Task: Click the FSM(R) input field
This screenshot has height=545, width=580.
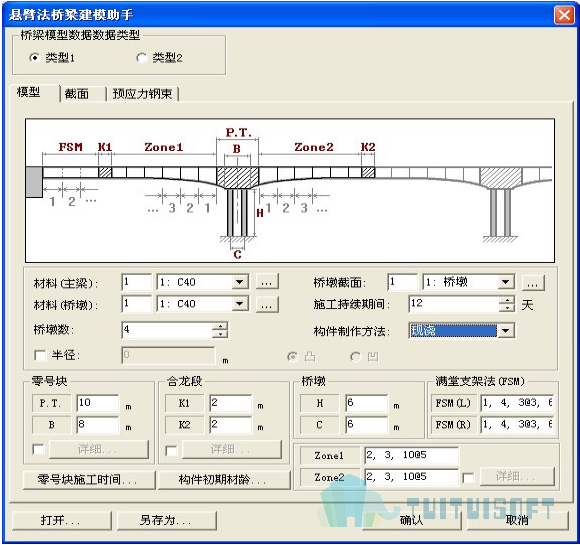Action: point(517,424)
